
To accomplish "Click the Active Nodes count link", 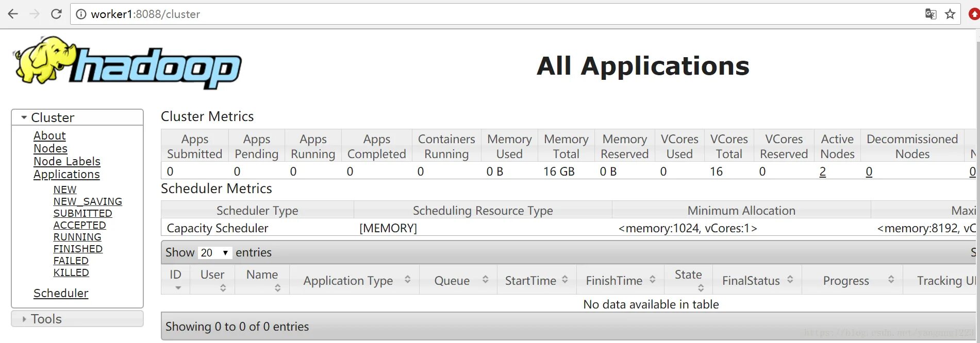I will pyautogui.click(x=823, y=171).
